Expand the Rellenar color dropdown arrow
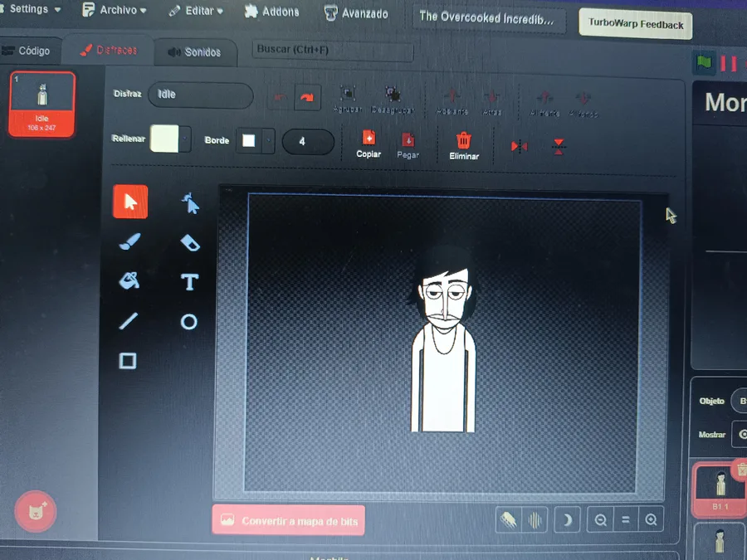Image resolution: width=747 pixels, height=560 pixels. point(185,139)
